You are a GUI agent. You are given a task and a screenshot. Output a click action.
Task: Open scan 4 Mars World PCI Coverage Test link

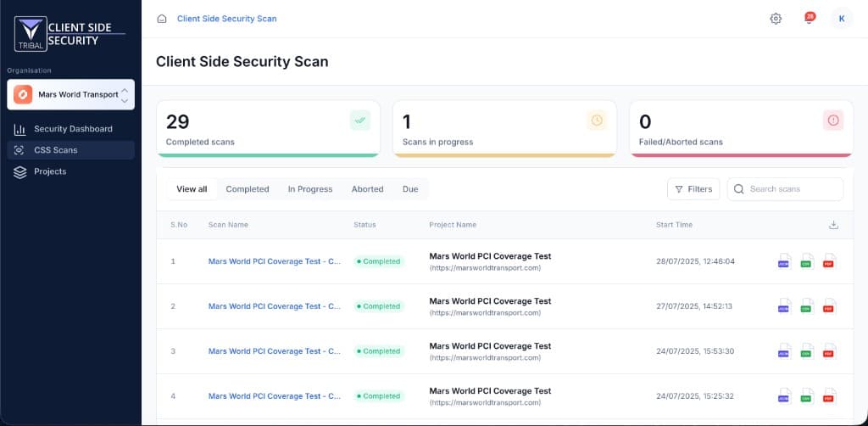(275, 396)
